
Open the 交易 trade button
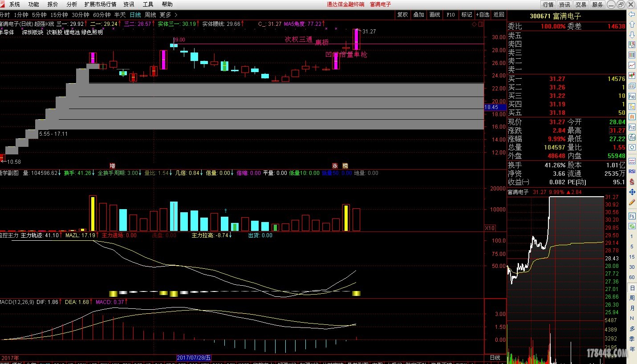pos(581,4)
